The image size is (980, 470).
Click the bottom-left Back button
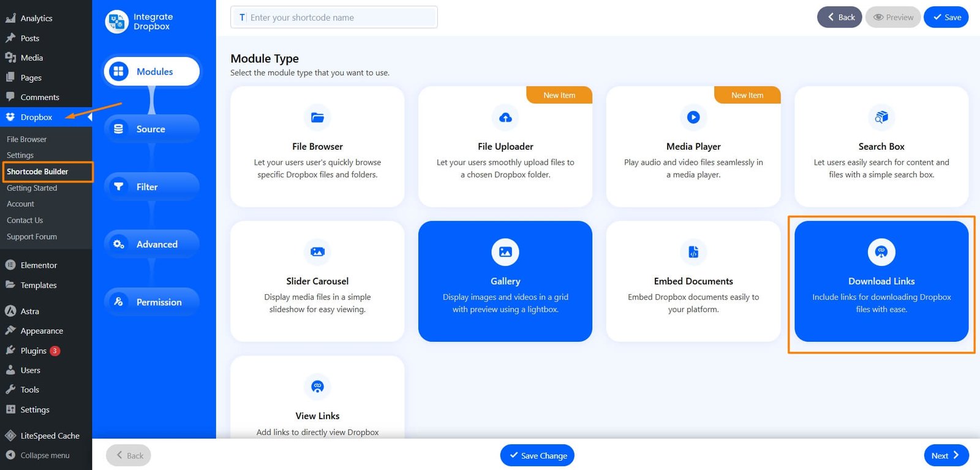129,455
